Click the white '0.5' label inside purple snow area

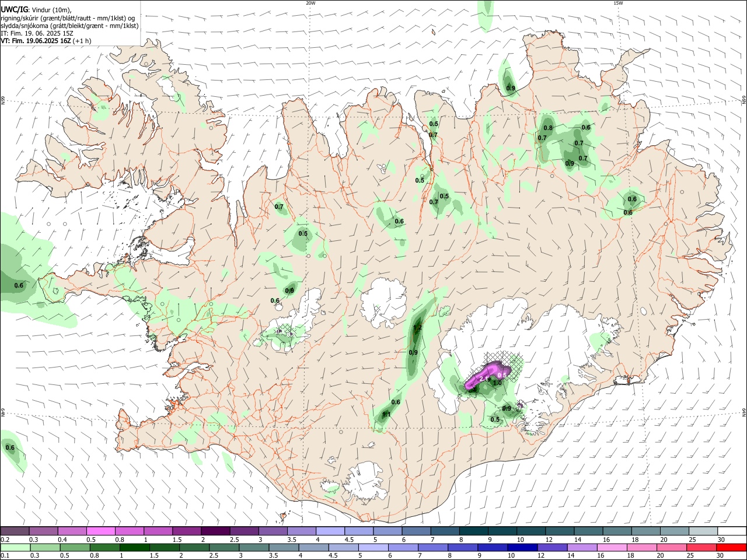pos(501,375)
